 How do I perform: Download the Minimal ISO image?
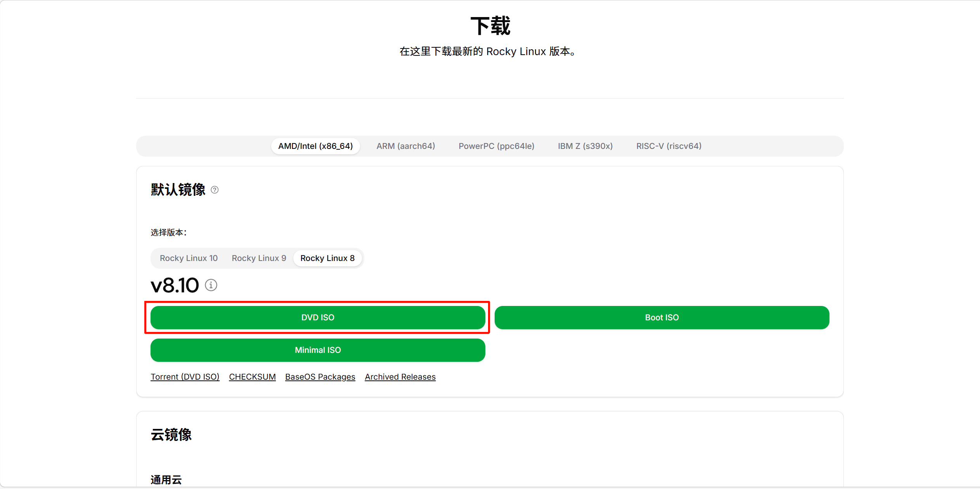coord(318,350)
